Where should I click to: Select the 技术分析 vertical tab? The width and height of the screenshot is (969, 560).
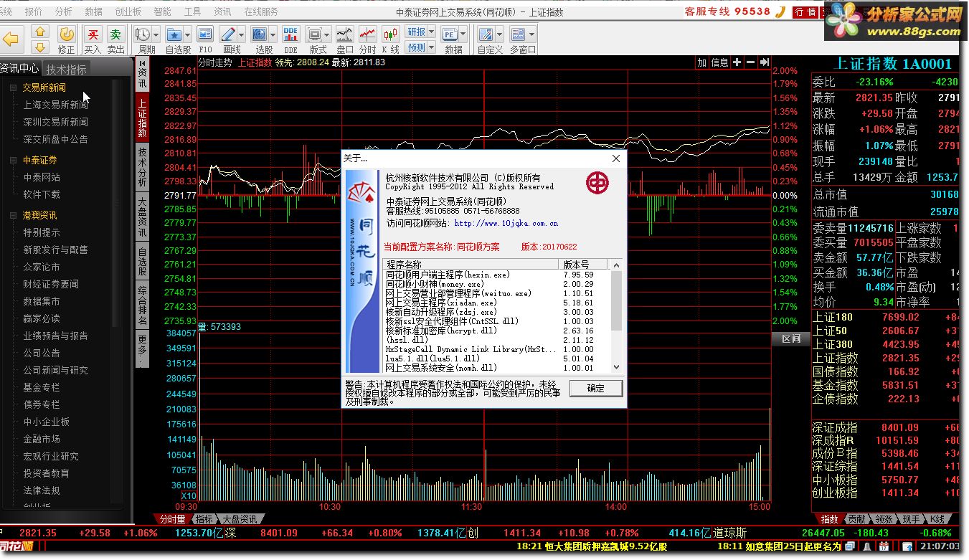click(142, 166)
